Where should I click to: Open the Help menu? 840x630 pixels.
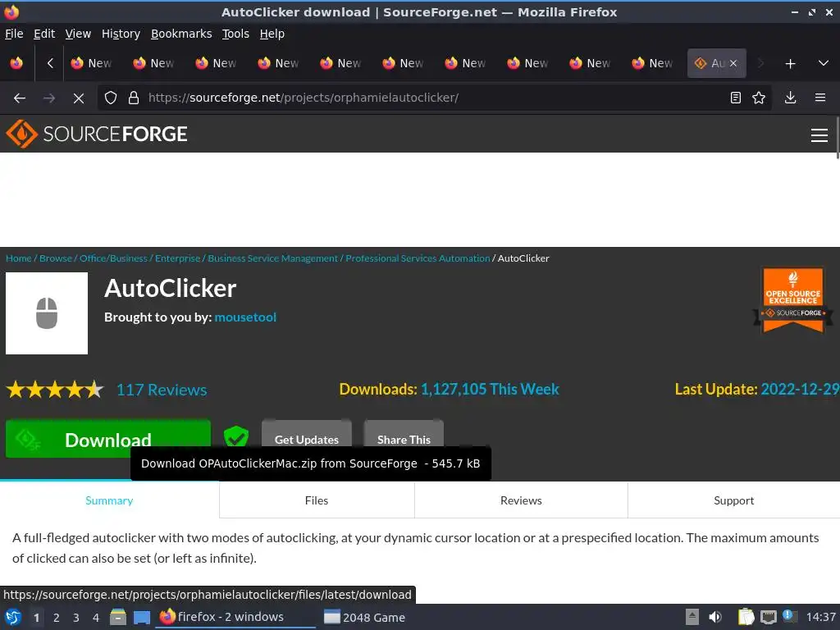point(272,34)
